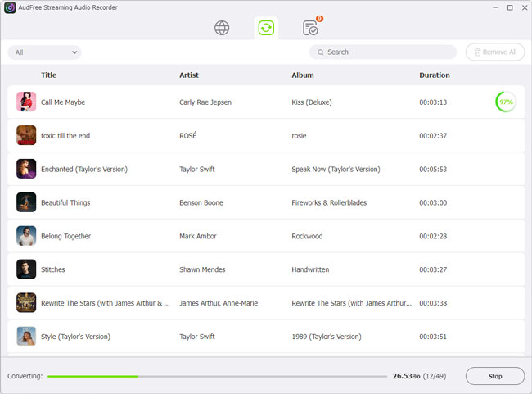Click album Rockwood
532x394 pixels.
(307, 236)
